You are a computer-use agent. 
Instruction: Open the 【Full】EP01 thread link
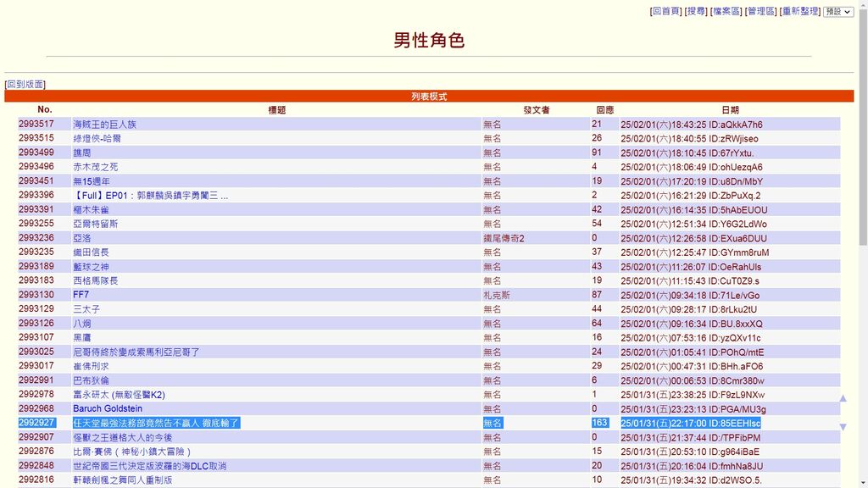coord(150,196)
